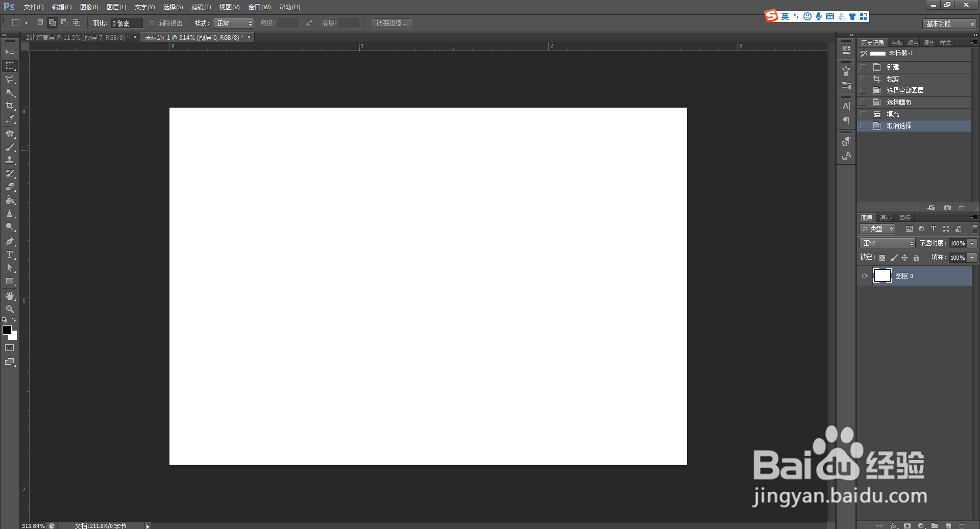
Task: Select the Paint Bucket tool
Action: 10,200
